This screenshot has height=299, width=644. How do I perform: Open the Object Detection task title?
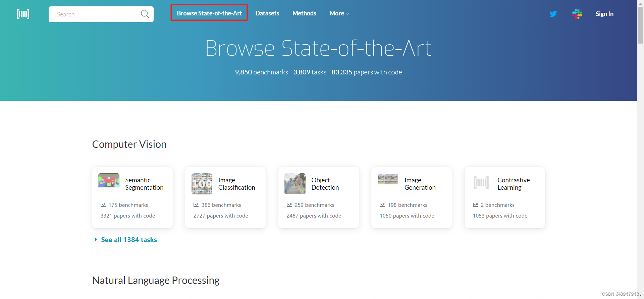(x=325, y=184)
